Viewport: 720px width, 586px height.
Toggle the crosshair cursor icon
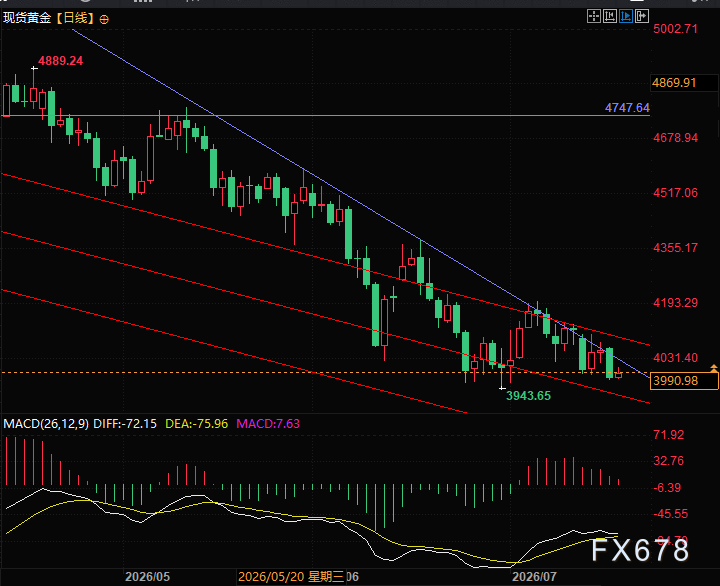(x=594, y=17)
